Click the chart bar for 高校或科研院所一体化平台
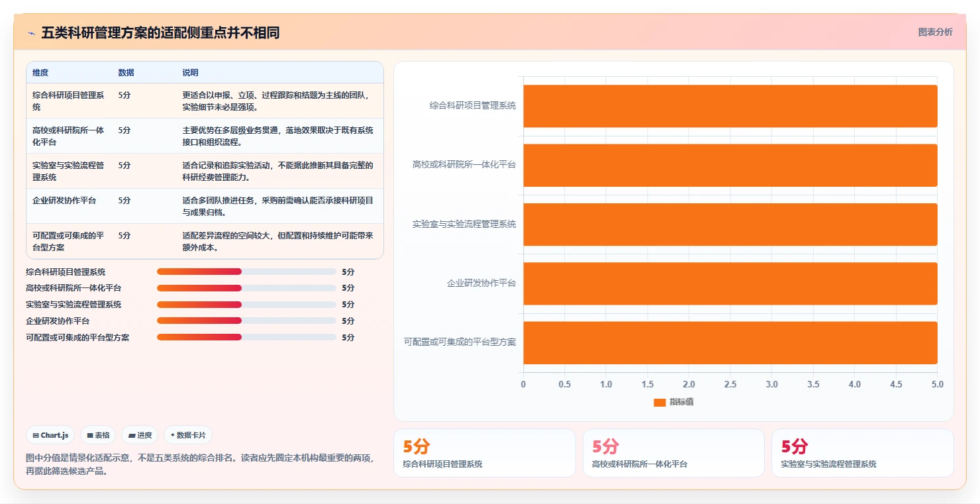The image size is (980, 504). point(730,165)
